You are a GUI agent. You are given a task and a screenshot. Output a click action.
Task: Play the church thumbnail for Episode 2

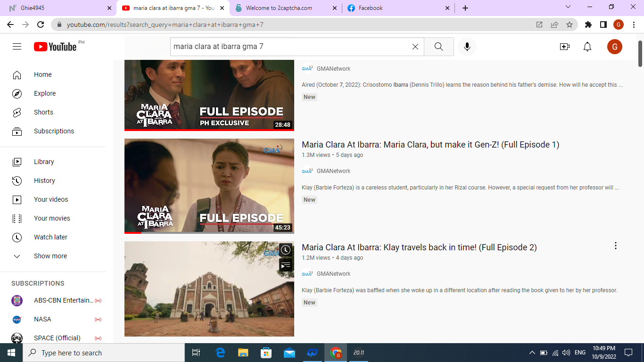tap(209, 289)
